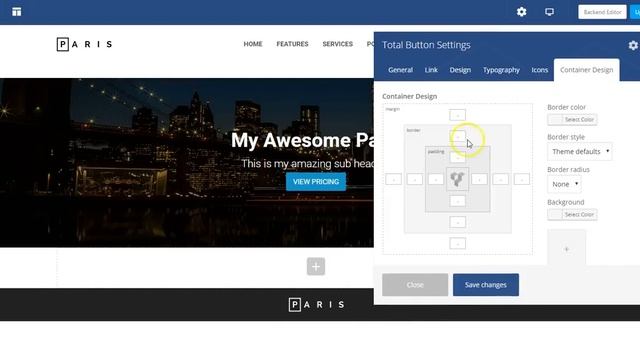Click the Close button
The width and height of the screenshot is (640, 360).
click(415, 284)
